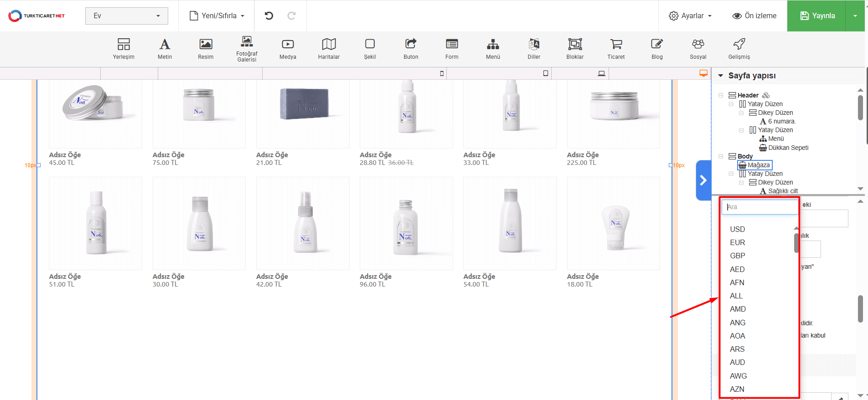
Task: Choose EUR from the currency list
Action: point(737,242)
